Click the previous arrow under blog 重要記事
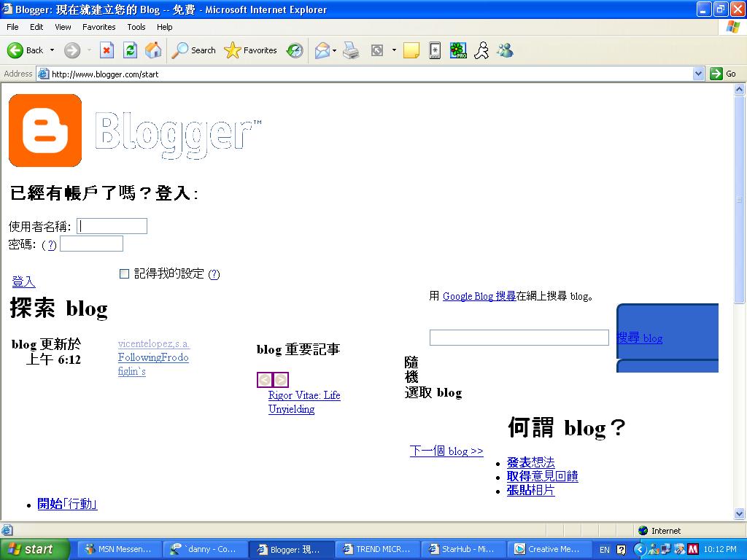 pos(265,379)
